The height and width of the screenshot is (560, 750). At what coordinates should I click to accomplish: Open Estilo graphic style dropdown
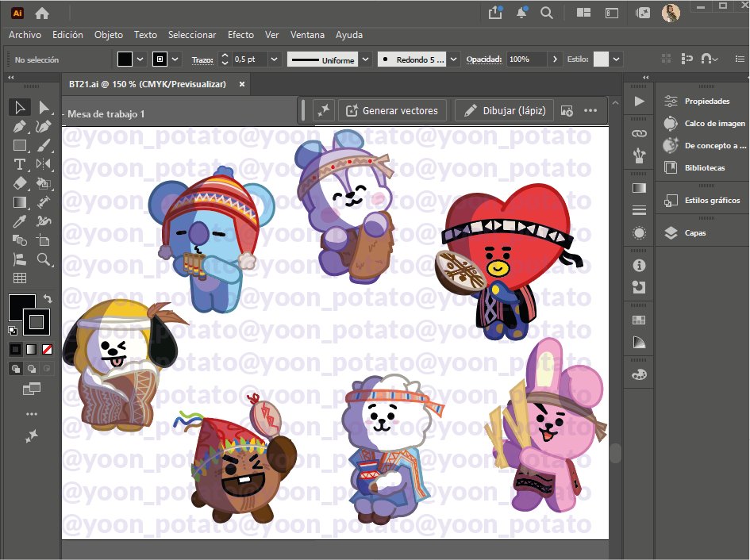(x=616, y=59)
